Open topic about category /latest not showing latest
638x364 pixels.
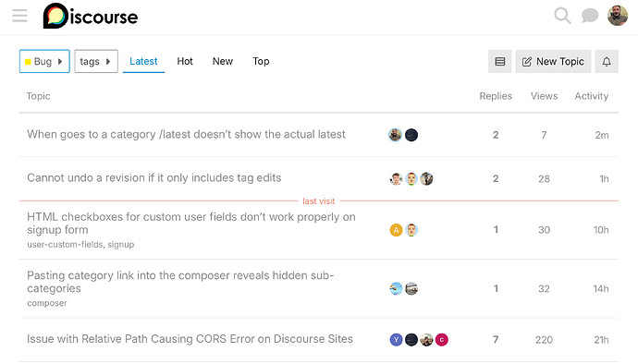point(186,134)
